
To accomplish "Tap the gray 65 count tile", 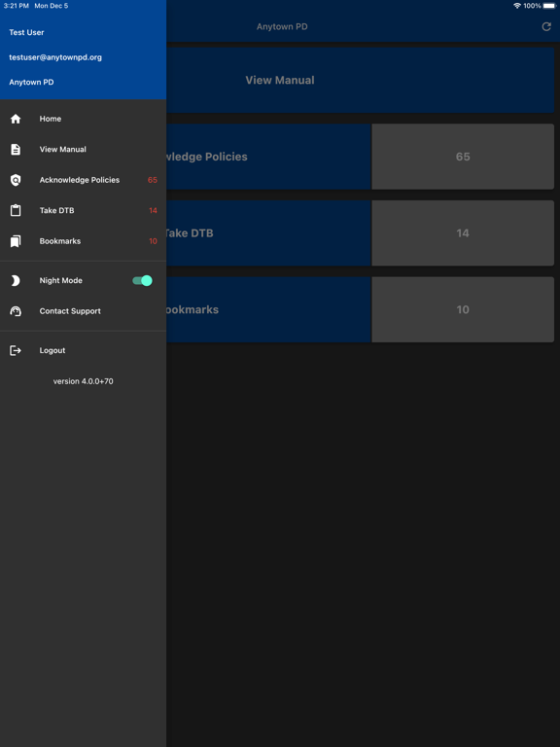I will pos(463,157).
